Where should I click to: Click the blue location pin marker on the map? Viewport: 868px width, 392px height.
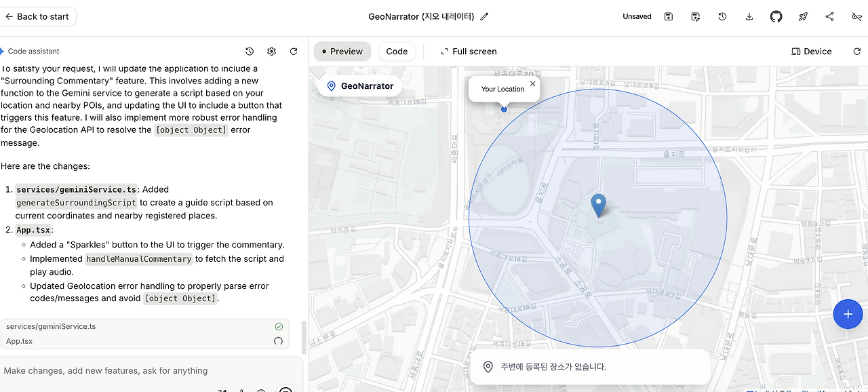pyautogui.click(x=598, y=205)
